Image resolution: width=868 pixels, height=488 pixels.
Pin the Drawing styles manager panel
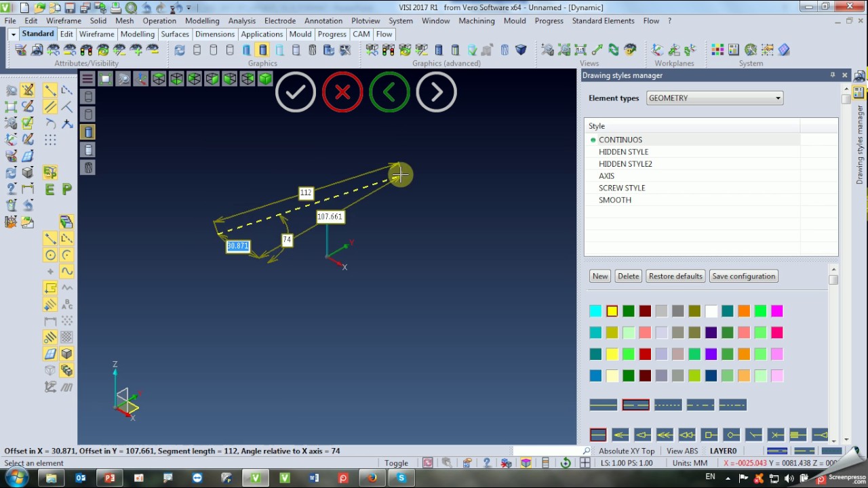tap(833, 75)
